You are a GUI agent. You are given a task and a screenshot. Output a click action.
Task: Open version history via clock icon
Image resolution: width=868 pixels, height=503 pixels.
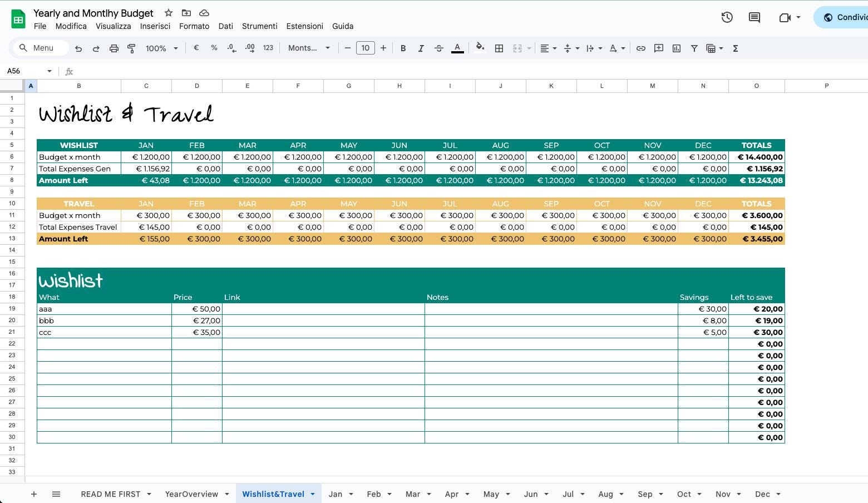tap(727, 17)
